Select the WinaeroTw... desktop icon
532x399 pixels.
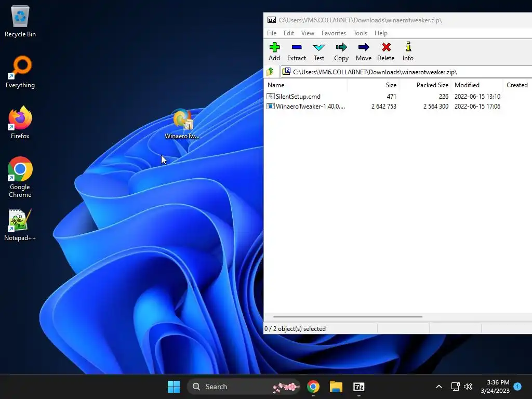tap(182, 124)
